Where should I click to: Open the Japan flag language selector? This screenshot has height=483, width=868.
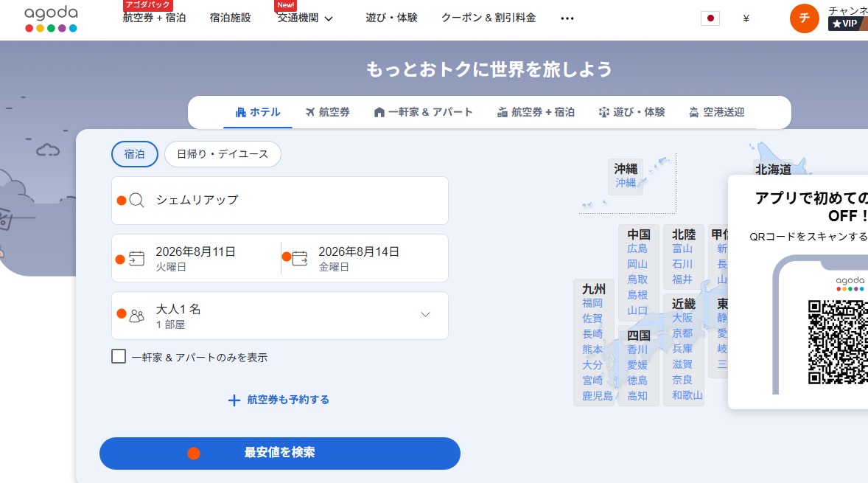pos(710,18)
